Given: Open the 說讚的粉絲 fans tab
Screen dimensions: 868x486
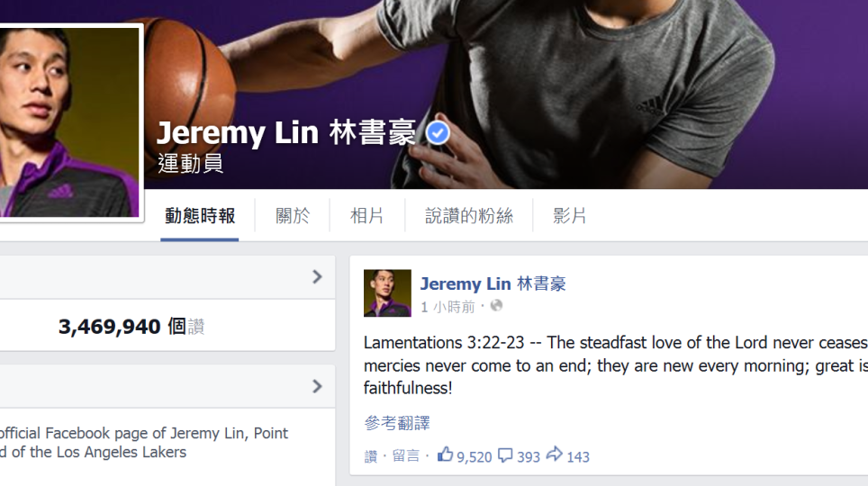Looking at the screenshot, I should click(x=469, y=216).
